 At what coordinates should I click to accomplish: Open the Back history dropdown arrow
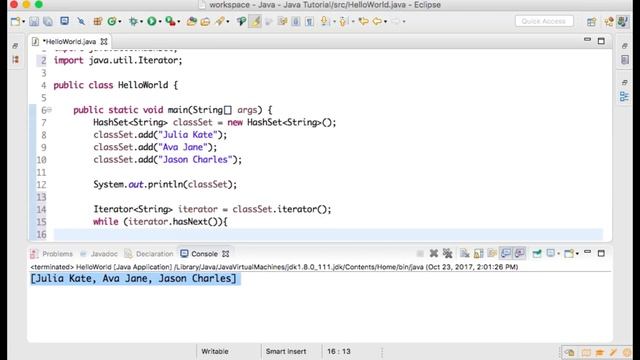tap(385, 22)
